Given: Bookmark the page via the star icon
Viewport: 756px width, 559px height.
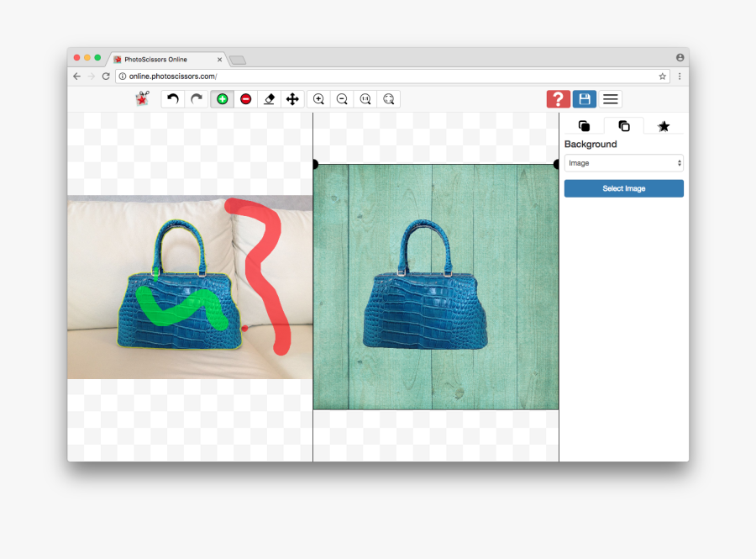Looking at the screenshot, I should tap(662, 76).
